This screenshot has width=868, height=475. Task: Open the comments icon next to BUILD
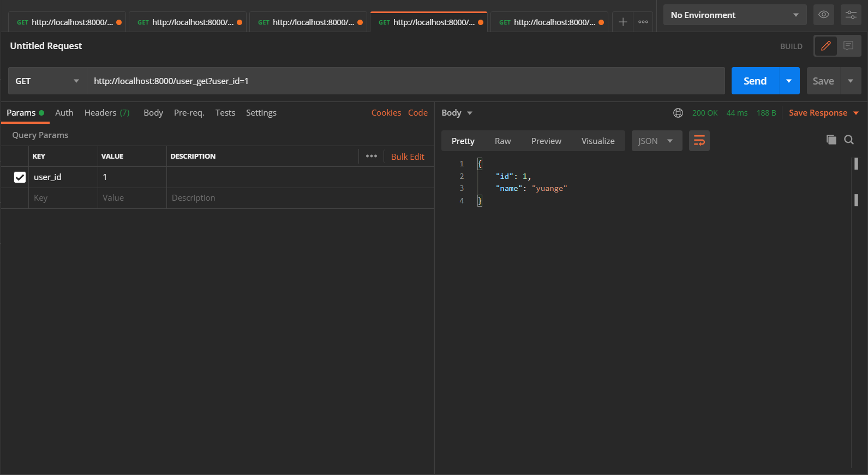pyautogui.click(x=848, y=46)
